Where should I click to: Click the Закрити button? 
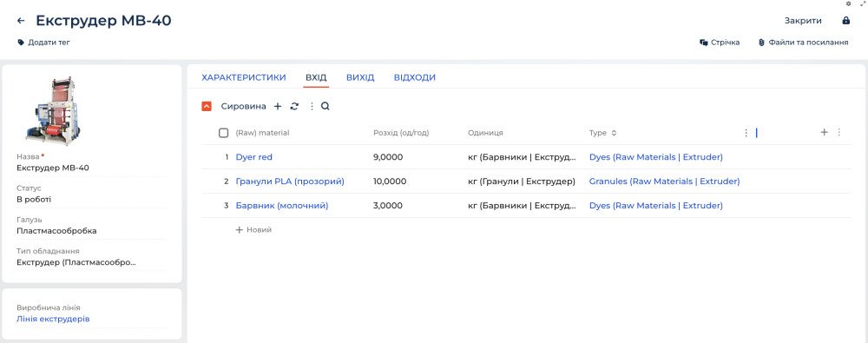tap(803, 21)
